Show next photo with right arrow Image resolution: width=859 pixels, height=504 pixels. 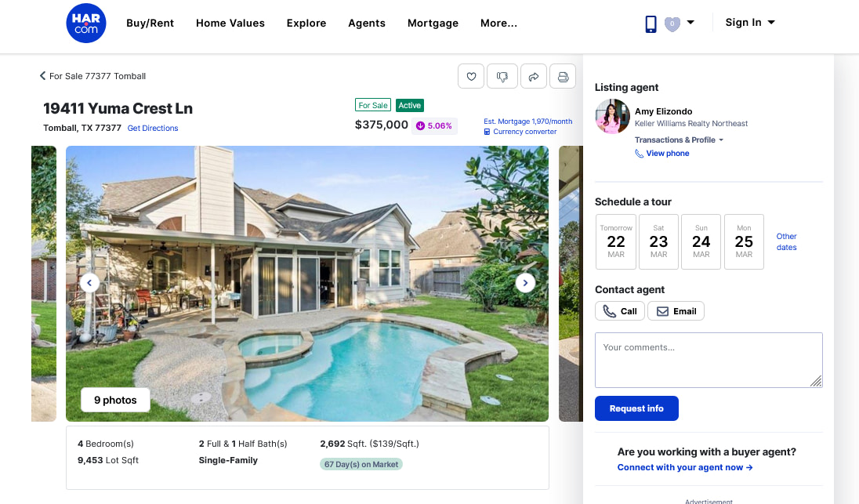click(x=525, y=283)
